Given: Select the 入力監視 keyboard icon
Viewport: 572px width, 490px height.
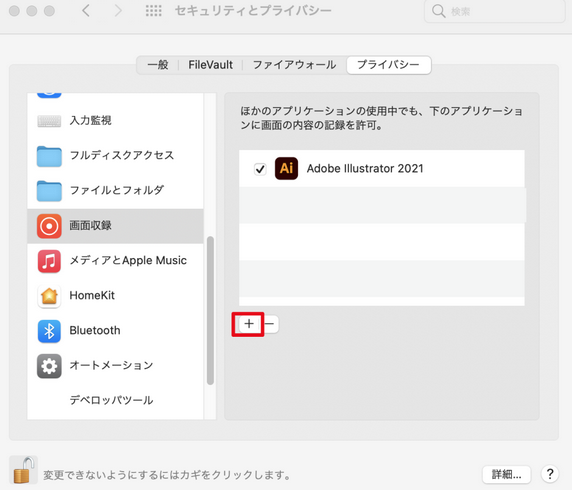Looking at the screenshot, I should coord(49,121).
